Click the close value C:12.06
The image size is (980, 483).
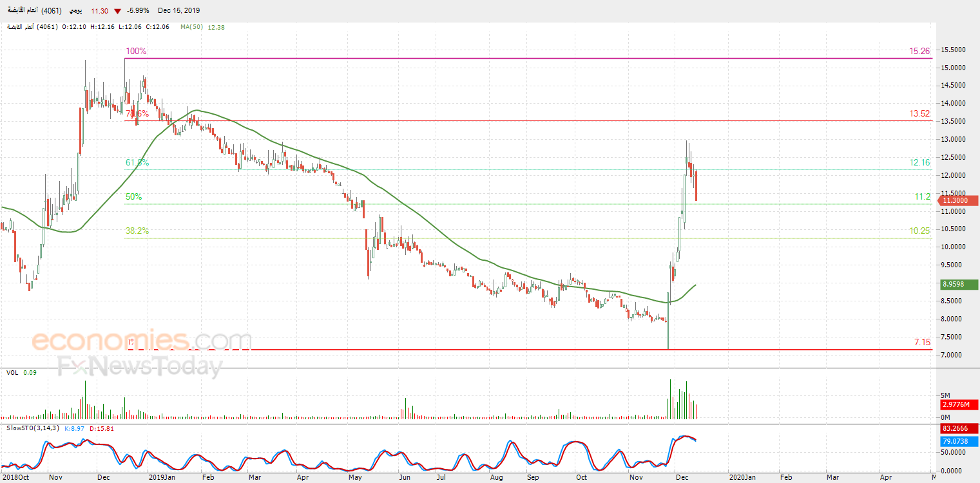tap(158, 27)
